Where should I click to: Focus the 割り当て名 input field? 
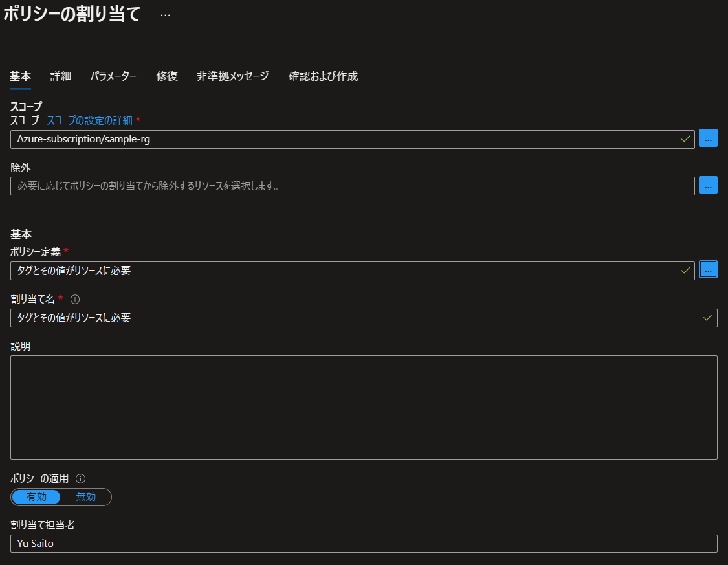pyautogui.click(x=364, y=318)
